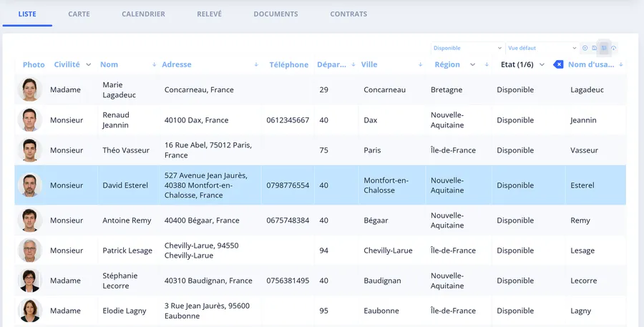The image size is (644, 327).
Task: Click phone number 0675748384
Action: pos(288,220)
